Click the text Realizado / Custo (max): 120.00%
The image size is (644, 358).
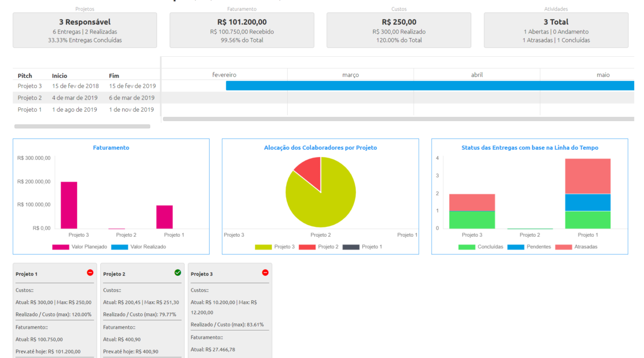click(x=53, y=314)
